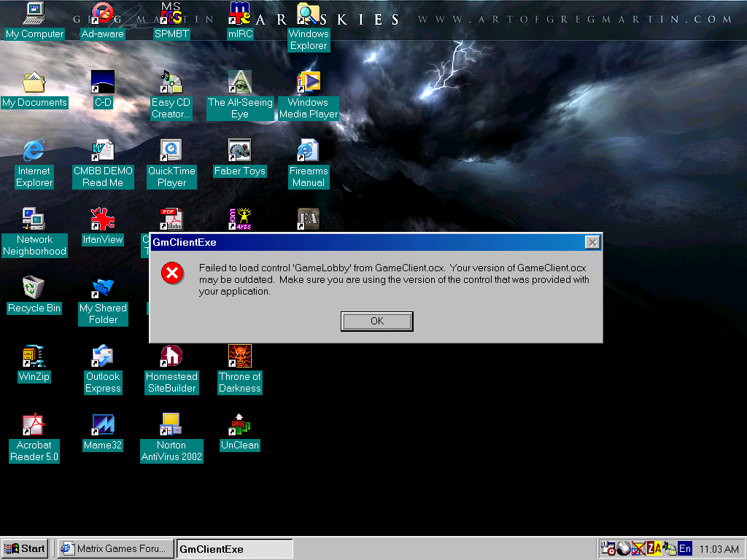Select the Norton AntiVirus 2002 shortcut
This screenshot has height=560, width=747.
pos(171,438)
